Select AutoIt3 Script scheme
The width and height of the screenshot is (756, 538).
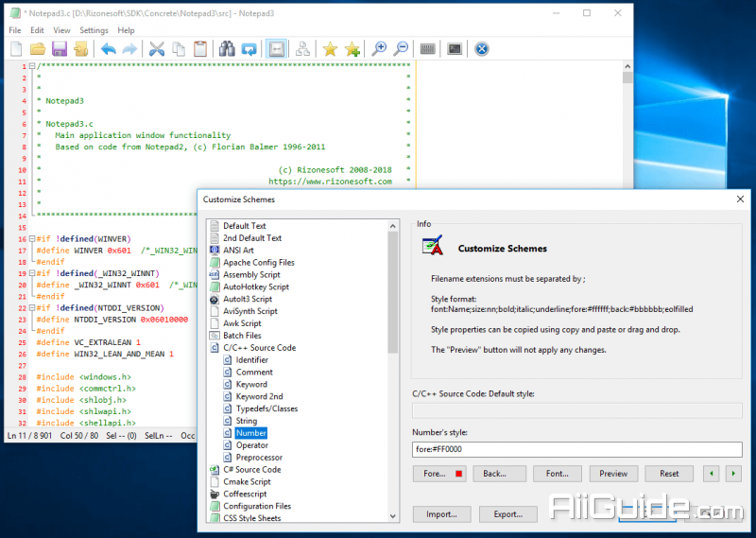tap(248, 299)
